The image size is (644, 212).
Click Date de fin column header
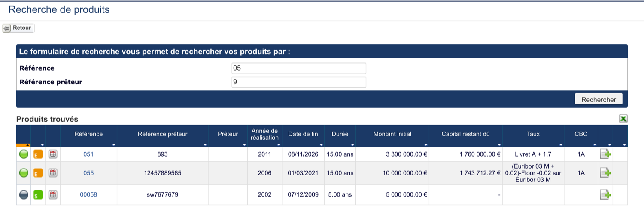click(x=303, y=134)
